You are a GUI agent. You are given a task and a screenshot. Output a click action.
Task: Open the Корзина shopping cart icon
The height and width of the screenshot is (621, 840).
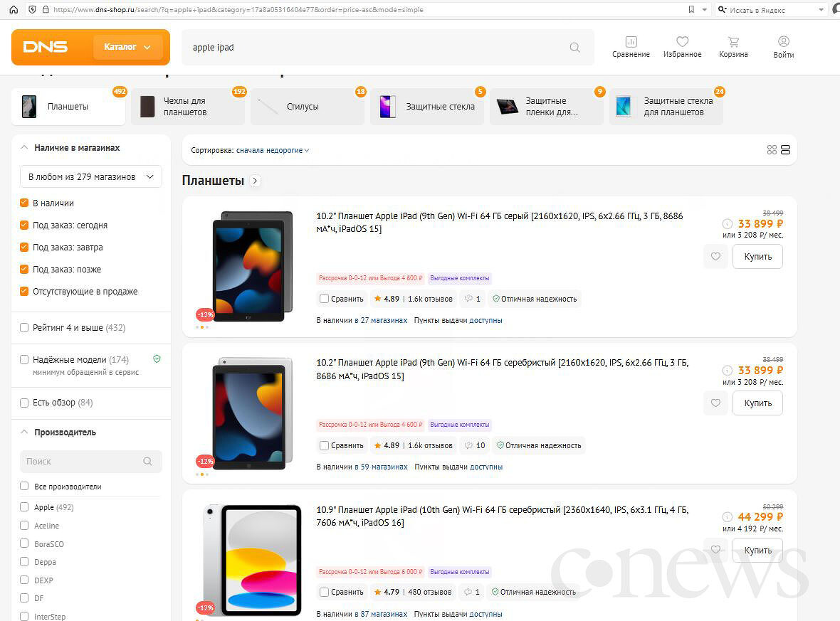point(733,42)
